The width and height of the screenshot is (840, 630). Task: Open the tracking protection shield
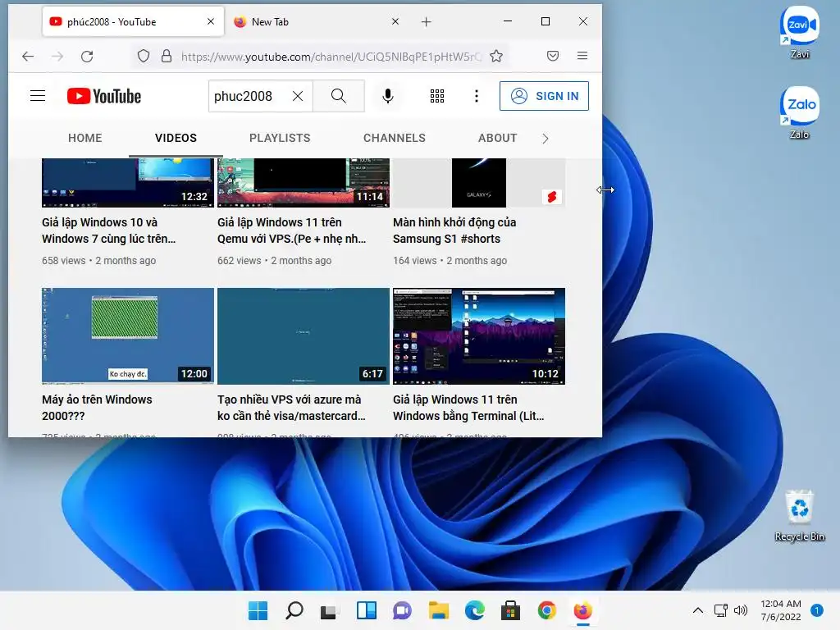(x=144, y=56)
